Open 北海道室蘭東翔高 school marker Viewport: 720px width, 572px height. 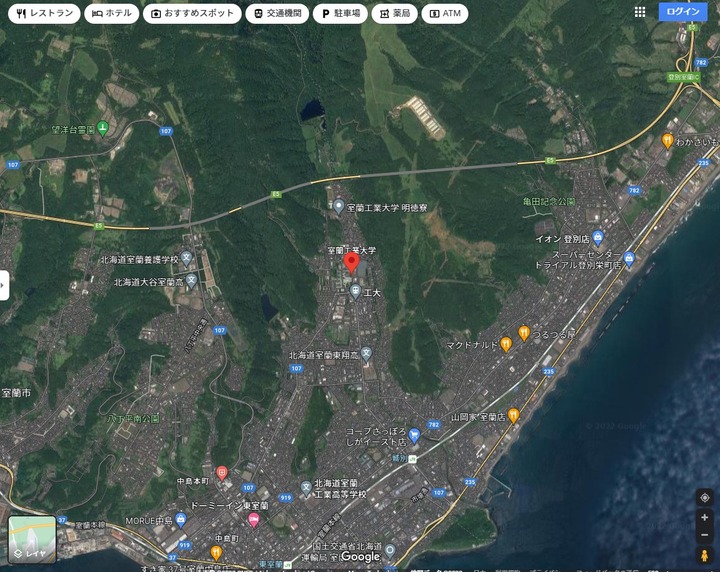tap(366, 354)
